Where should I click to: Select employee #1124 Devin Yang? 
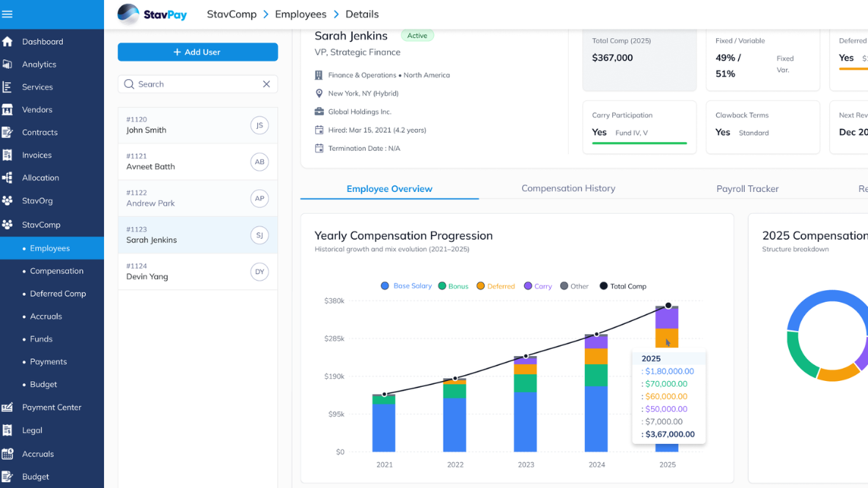[198, 272]
